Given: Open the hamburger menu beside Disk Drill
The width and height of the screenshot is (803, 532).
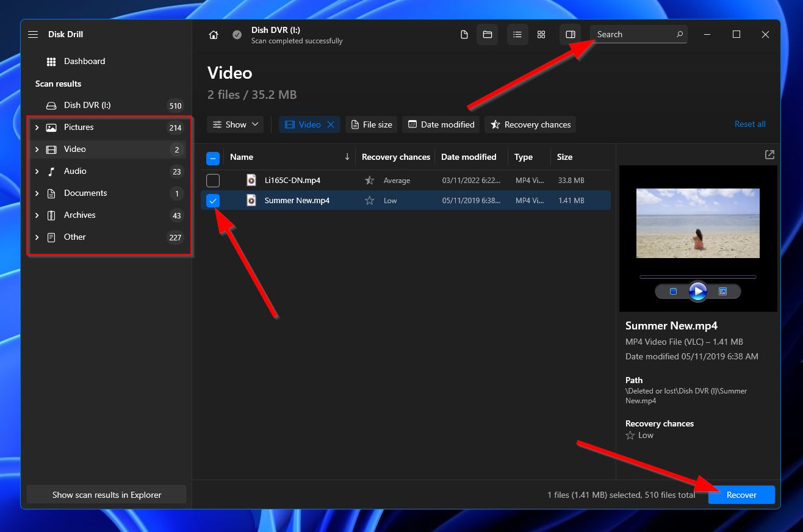Looking at the screenshot, I should pos(33,34).
